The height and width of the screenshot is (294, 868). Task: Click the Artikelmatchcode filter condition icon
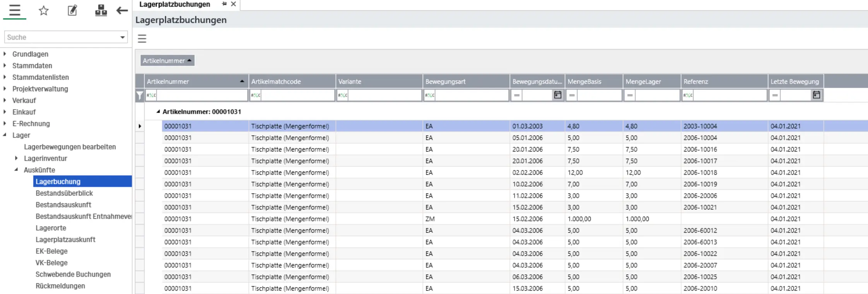click(256, 95)
